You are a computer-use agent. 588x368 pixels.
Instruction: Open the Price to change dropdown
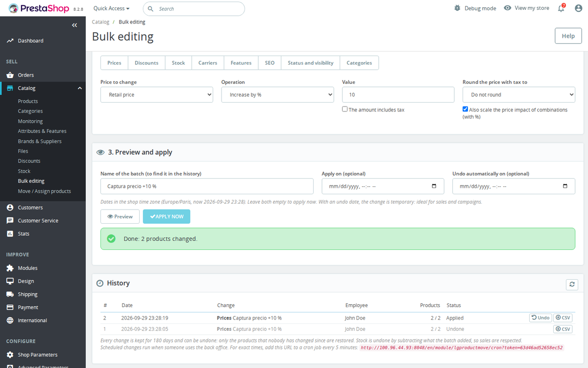(x=157, y=95)
